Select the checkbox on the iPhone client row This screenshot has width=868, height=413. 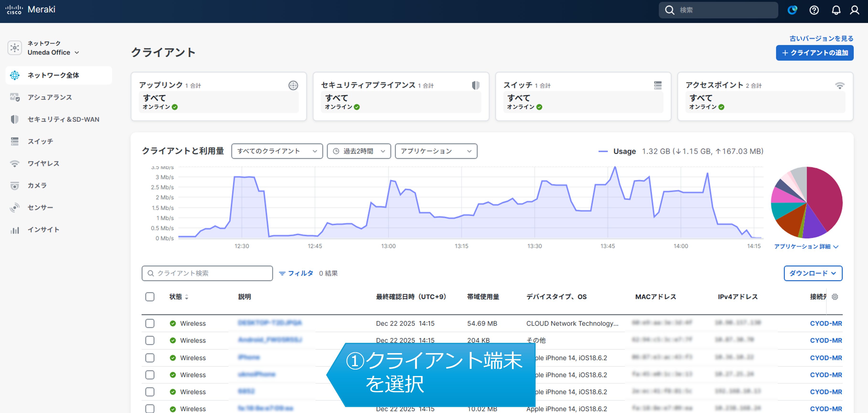coord(150,357)
